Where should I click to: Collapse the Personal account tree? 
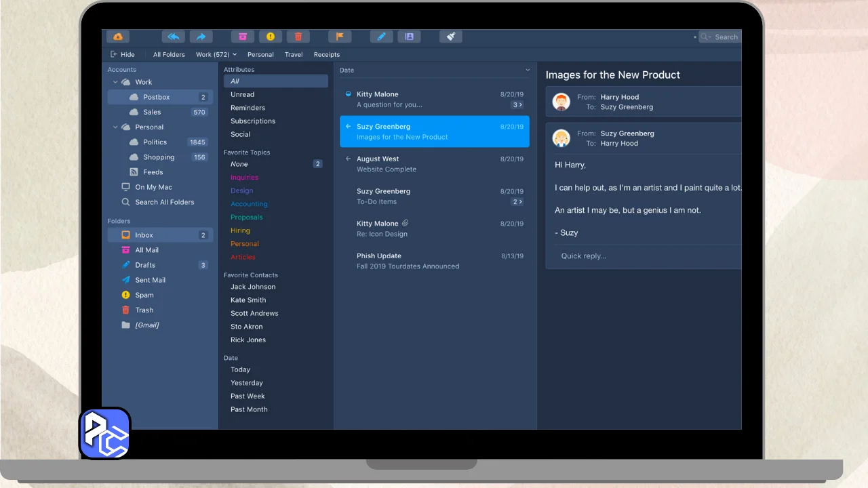[x=115, y=127]
